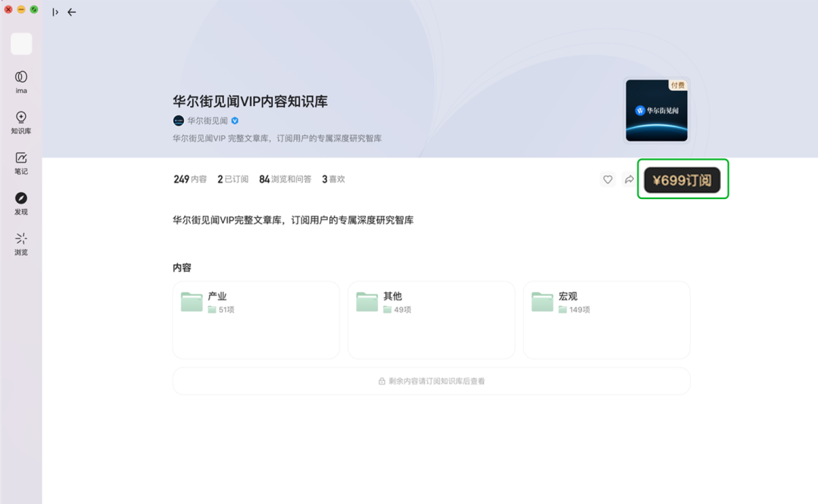Click the 84 浏览和问答 statistic
The image size is (818, 504).
[285, 179]
